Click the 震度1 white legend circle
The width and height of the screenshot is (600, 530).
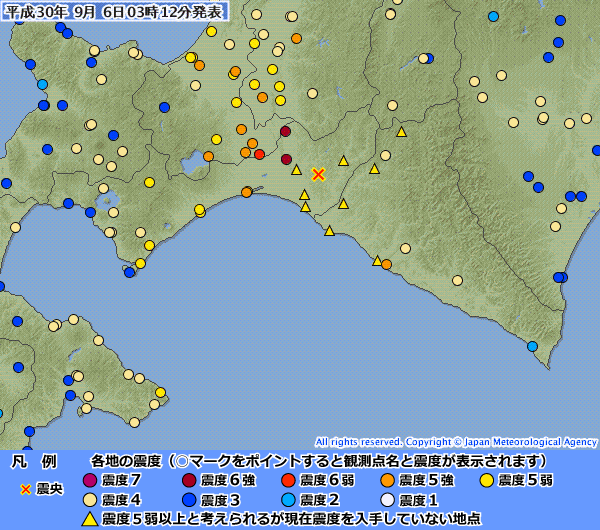[x=388, y=500]
